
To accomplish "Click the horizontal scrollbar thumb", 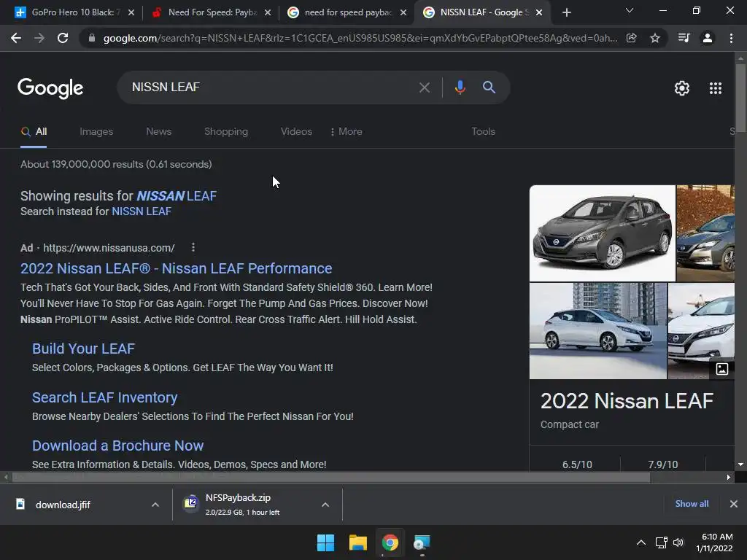I will coord(330,477).
